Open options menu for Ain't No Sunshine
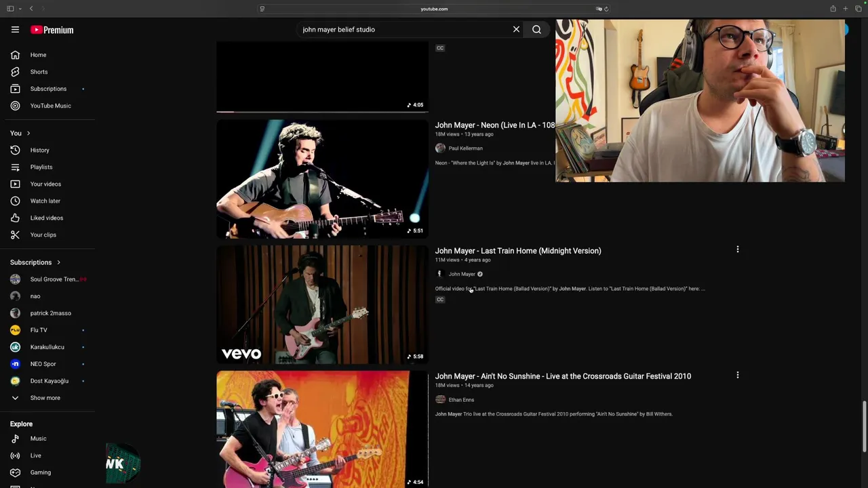 click(x=737, y=375)
